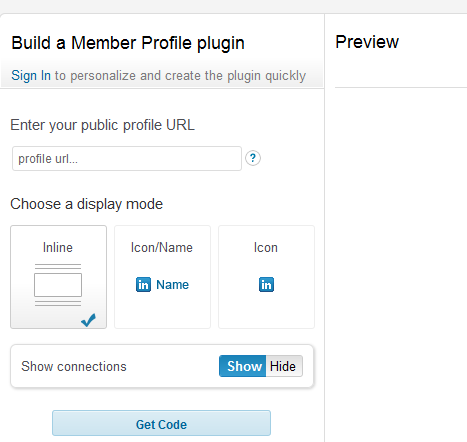467x442 pixels.
Task: Click the Show connections label
Action: [74, 367]
